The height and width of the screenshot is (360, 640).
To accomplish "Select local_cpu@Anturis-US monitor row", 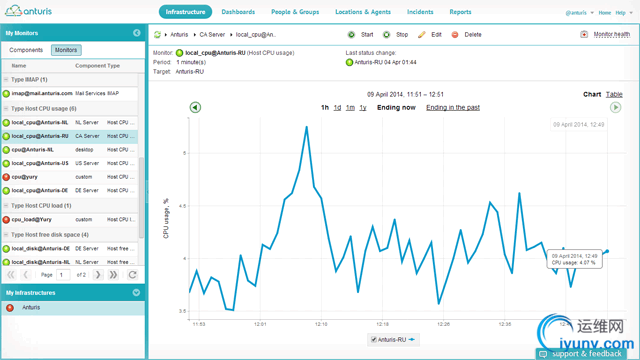I will (x=69, y=163).
